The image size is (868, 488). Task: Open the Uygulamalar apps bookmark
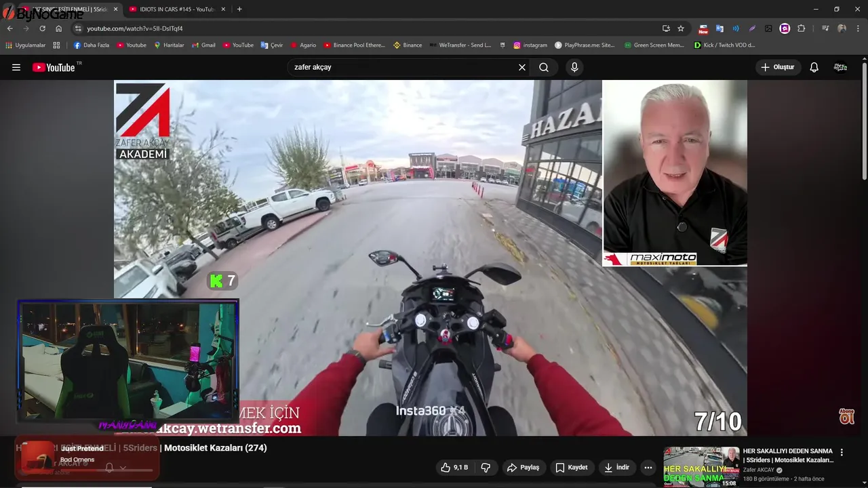click(x=25, y=45)
